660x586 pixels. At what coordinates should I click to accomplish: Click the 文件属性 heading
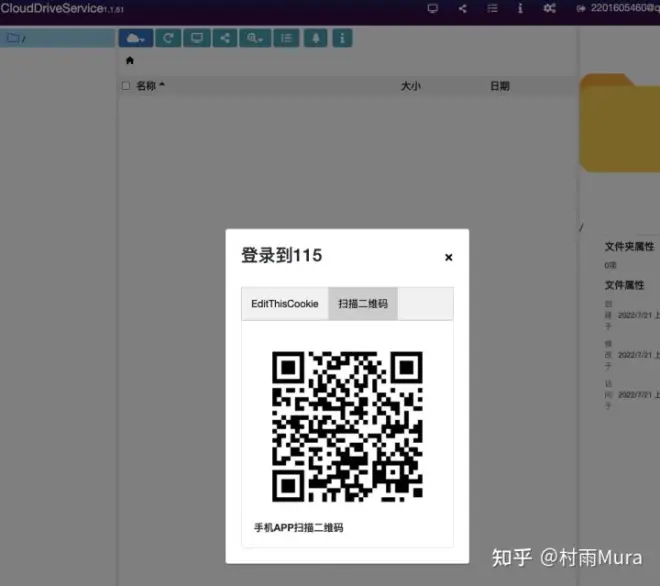coord(624,285)
